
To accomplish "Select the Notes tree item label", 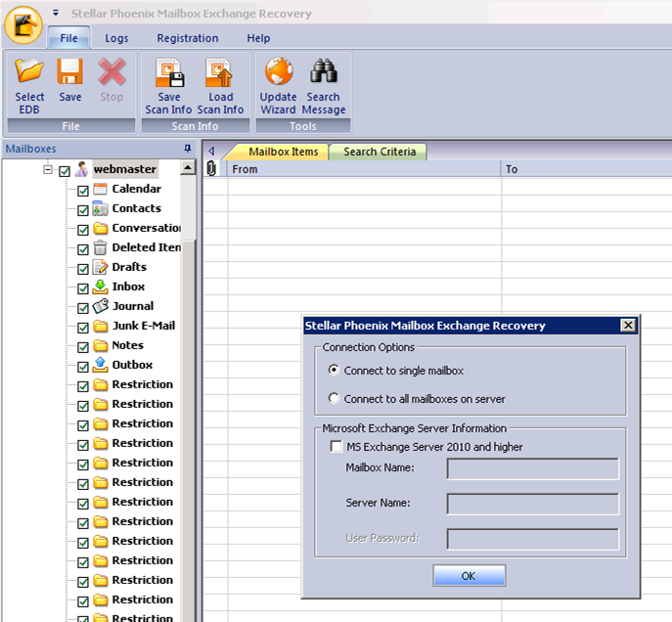I will pos(128,345).
